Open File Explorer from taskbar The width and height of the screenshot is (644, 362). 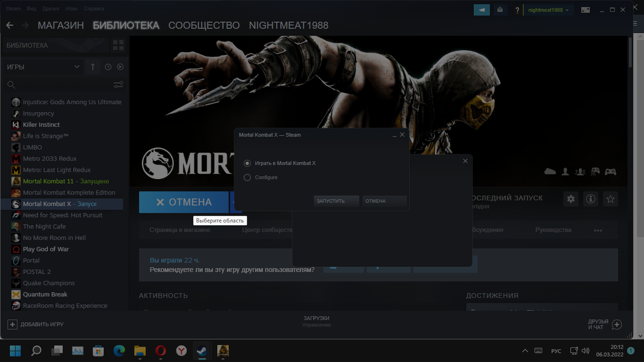140,351
